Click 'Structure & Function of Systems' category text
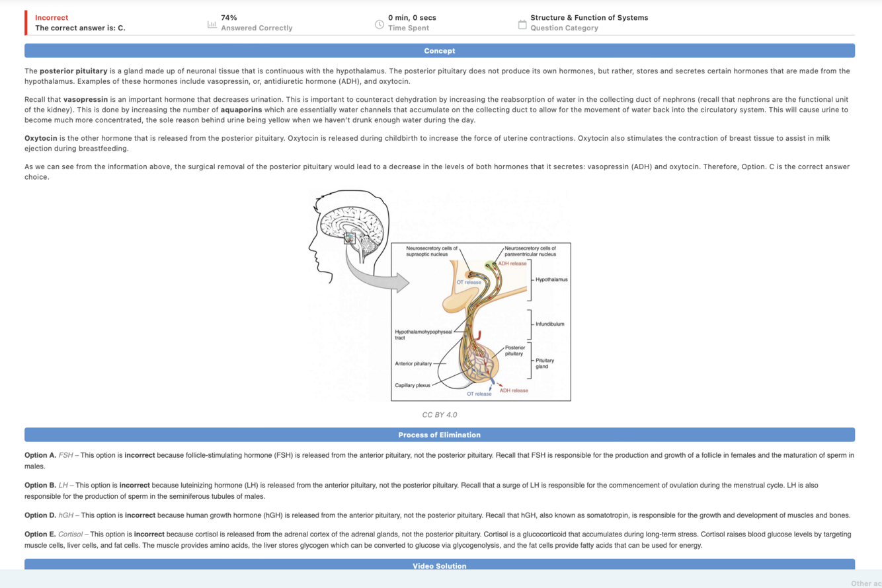This screenshot has width=882, height=588. pos(589,18)
